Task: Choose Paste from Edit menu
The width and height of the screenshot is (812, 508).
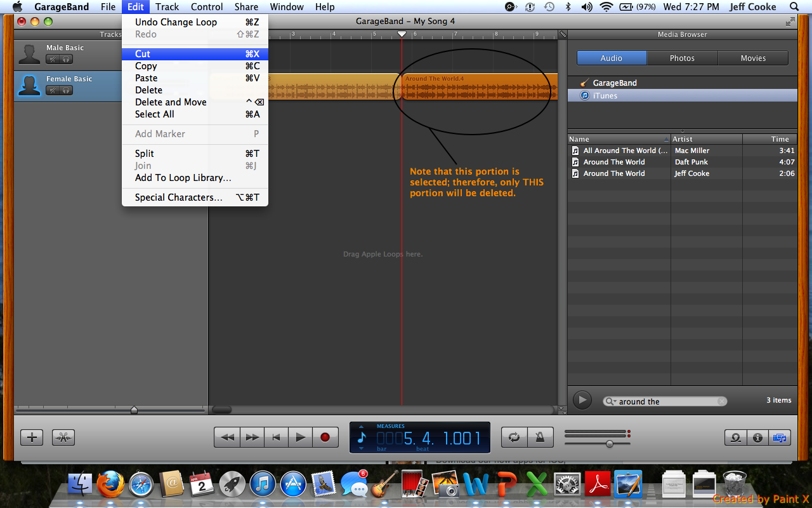Action: pos(195,78)
